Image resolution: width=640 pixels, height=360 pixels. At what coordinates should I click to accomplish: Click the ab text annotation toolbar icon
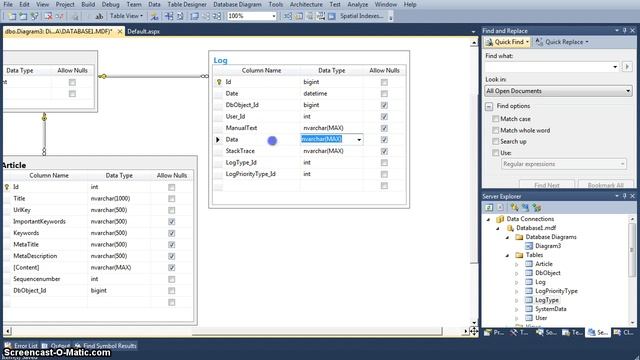(99, 16)
